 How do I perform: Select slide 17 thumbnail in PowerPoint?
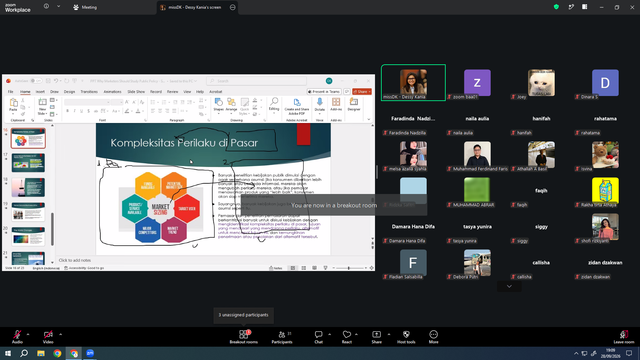pyautogui.click(x=28, y=162)
